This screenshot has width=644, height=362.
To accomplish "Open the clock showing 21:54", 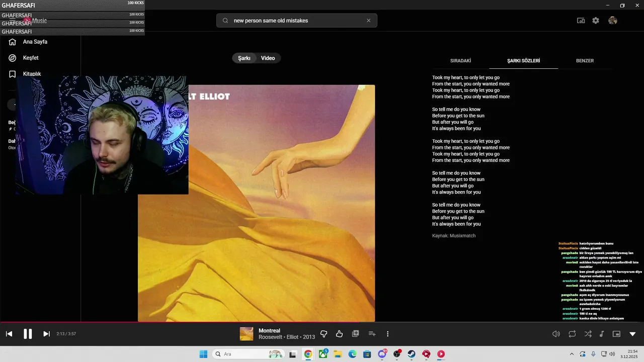I will point(629,354).
